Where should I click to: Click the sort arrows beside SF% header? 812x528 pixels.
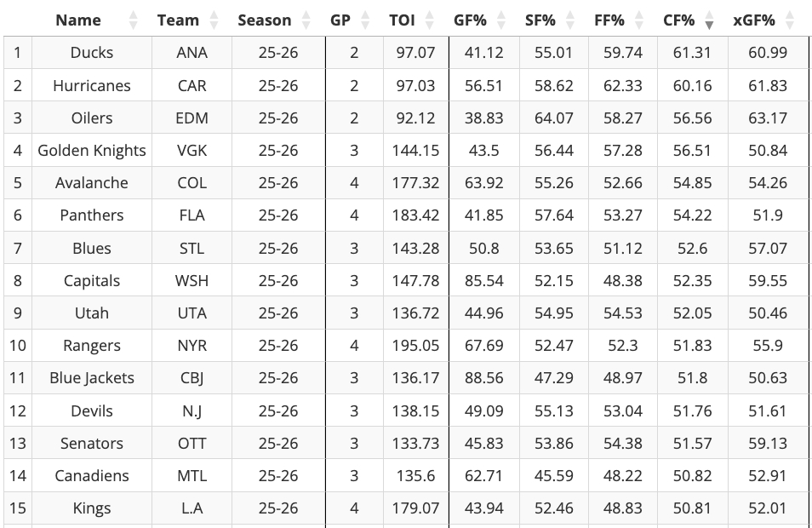[x=570, y=20]
